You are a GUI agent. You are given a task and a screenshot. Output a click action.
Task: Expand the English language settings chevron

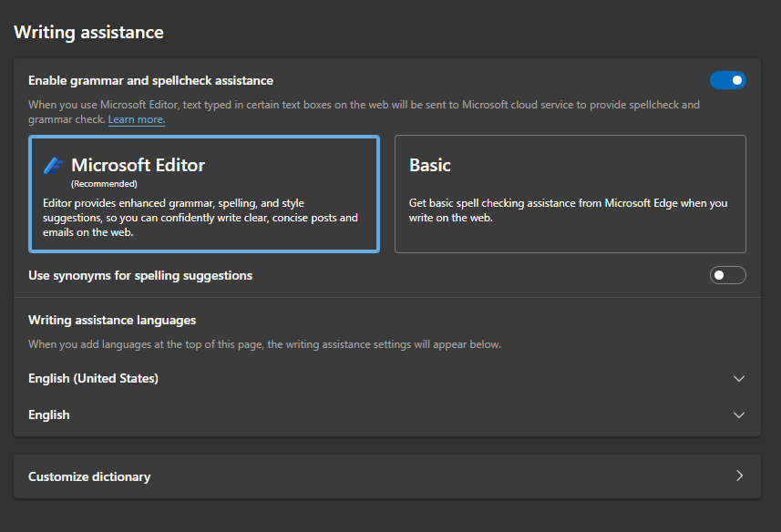click(x=739, y=415)
